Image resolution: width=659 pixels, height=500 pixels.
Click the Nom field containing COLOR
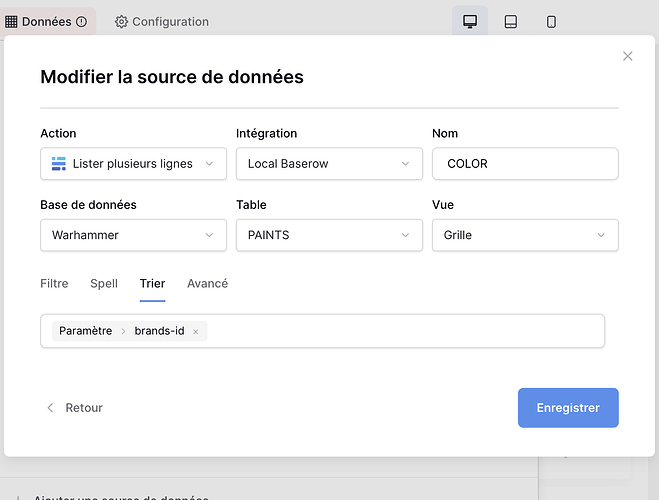click(524, 164)
